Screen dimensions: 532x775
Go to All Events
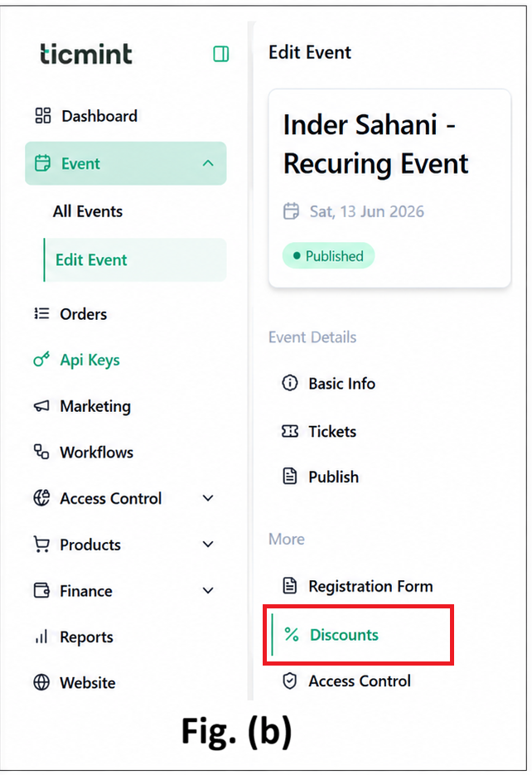point(88,211)
